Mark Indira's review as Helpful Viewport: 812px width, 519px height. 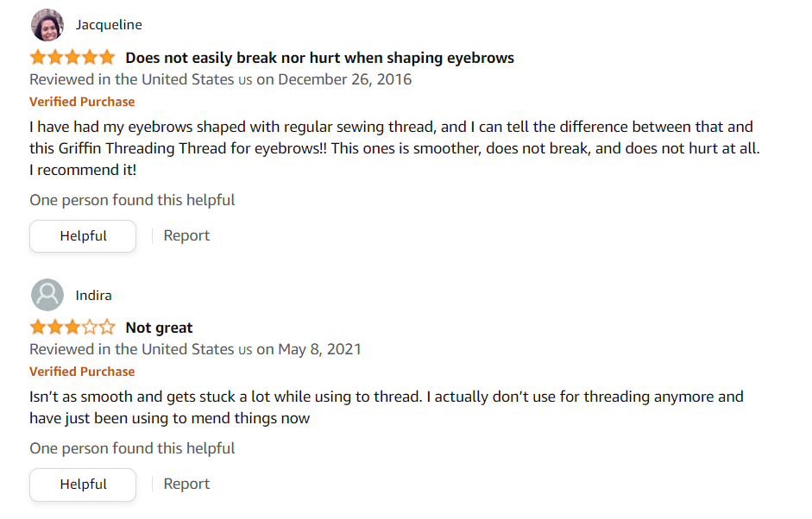pyautogui.click(x=83, y=485)
